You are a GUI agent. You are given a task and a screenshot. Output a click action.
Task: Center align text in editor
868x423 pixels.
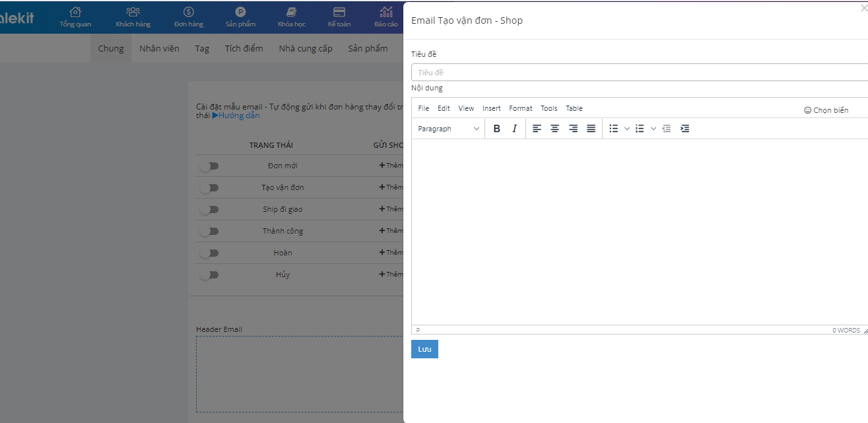tap(555, 129)
